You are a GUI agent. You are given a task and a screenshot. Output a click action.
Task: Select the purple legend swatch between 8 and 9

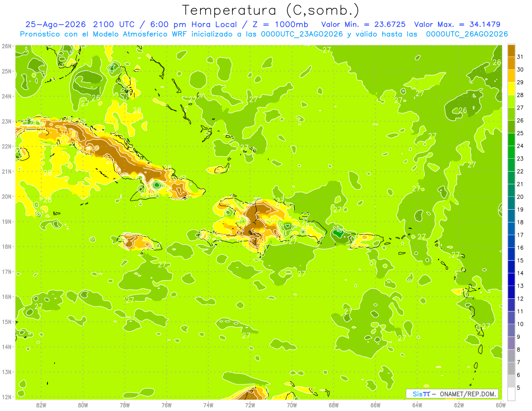click(x=512, y=344)
